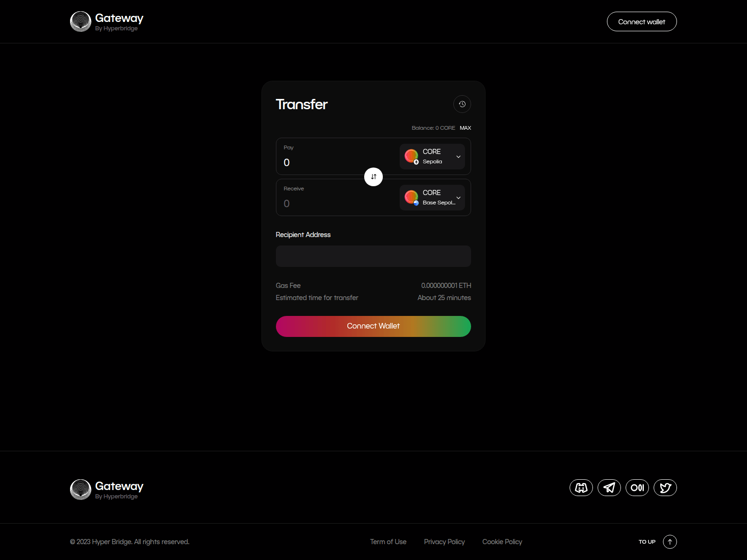Focus the Pay amount input field
This screenshot has width=747, height=560.
click(338, 162)
